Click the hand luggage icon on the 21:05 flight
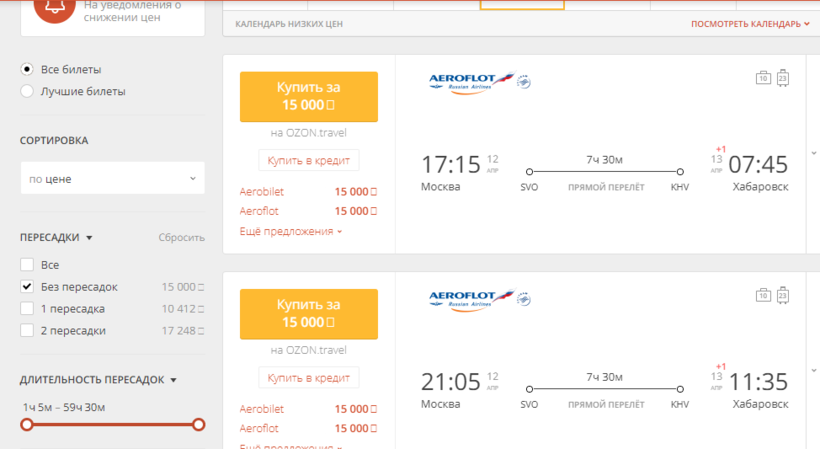Viewport: 820px width, 449px height. click(x=763, y=294)
